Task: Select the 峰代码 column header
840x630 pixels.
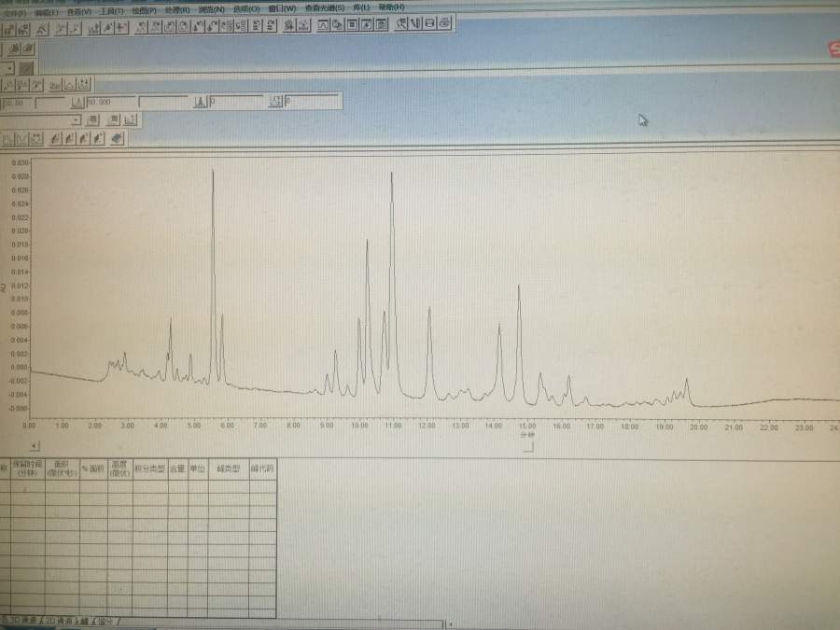Action: (x=262, y=469)
